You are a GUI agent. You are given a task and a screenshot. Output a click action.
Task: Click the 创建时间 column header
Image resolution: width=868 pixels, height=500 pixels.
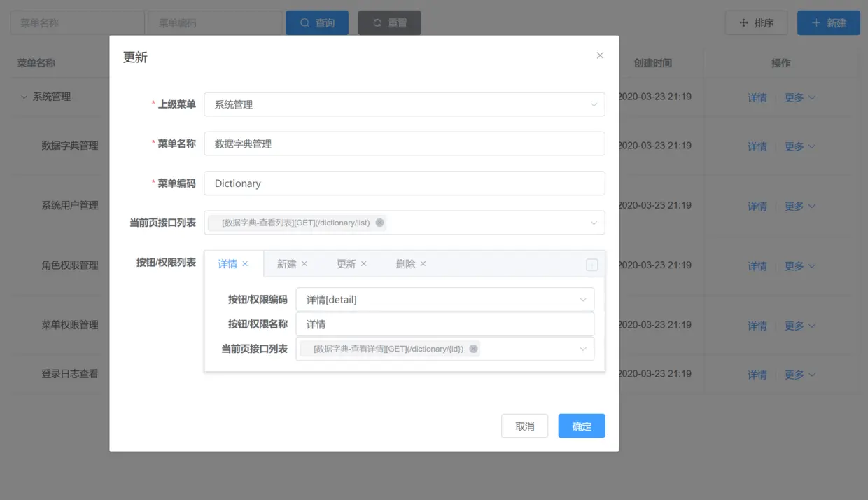pyautogui.click(x=652, y=63)
